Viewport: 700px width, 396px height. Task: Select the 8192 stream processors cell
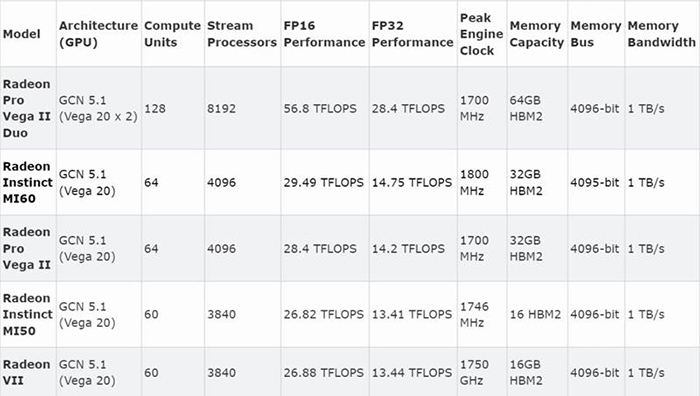(x=221, y=108)
